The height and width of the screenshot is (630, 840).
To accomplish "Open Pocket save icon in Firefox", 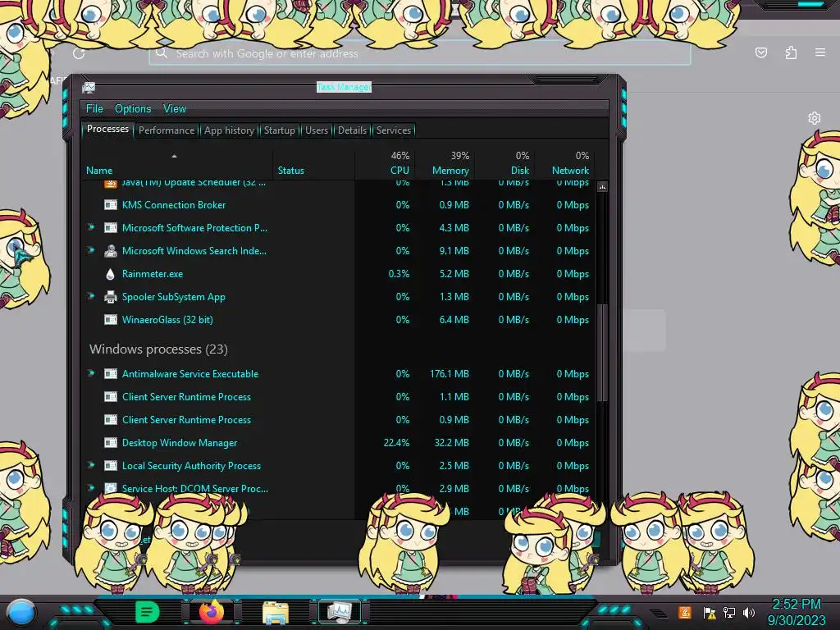I will click(x=760, y=52).
